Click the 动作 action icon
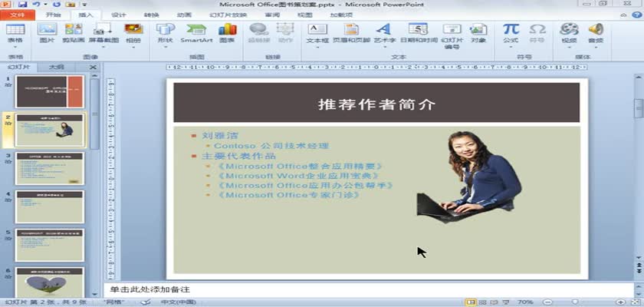The image size is (644, 307). 285,29
